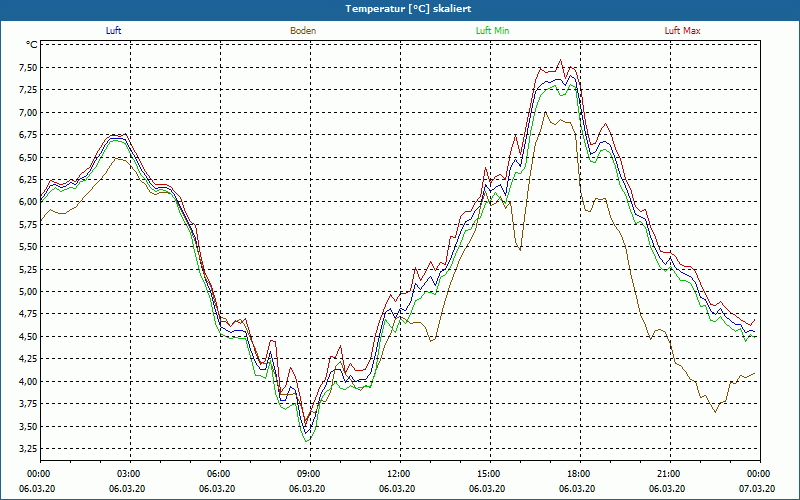The height and width of the screenshot is (500, 800).
Task: Select the 18:00 time axis marker
Action: coord(579,474)
